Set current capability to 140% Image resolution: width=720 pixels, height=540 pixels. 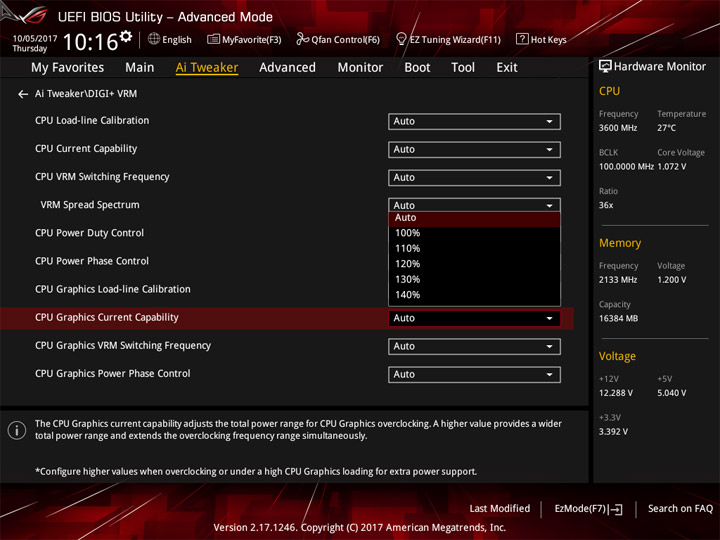pyautogui.click(x=474, y=295)
